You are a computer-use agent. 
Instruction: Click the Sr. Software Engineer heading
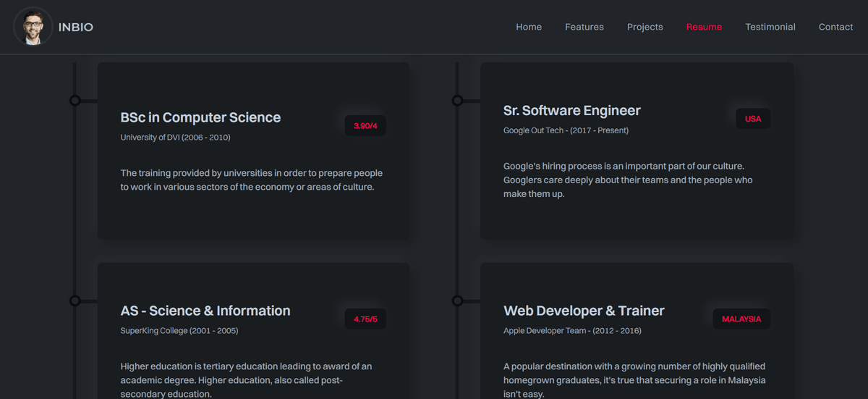tap(571, 111)
